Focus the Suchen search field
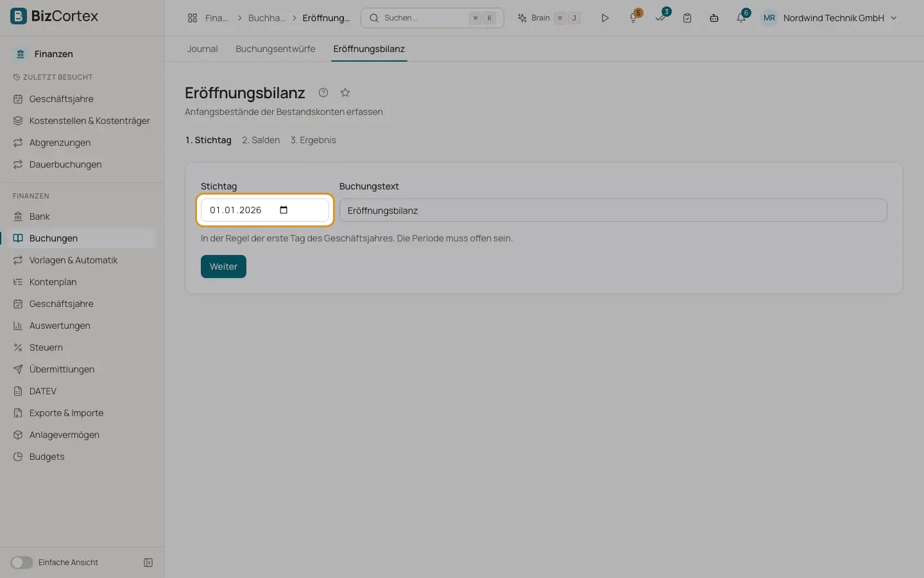This screenshot has height=578, width=924. tap(432, 18)
